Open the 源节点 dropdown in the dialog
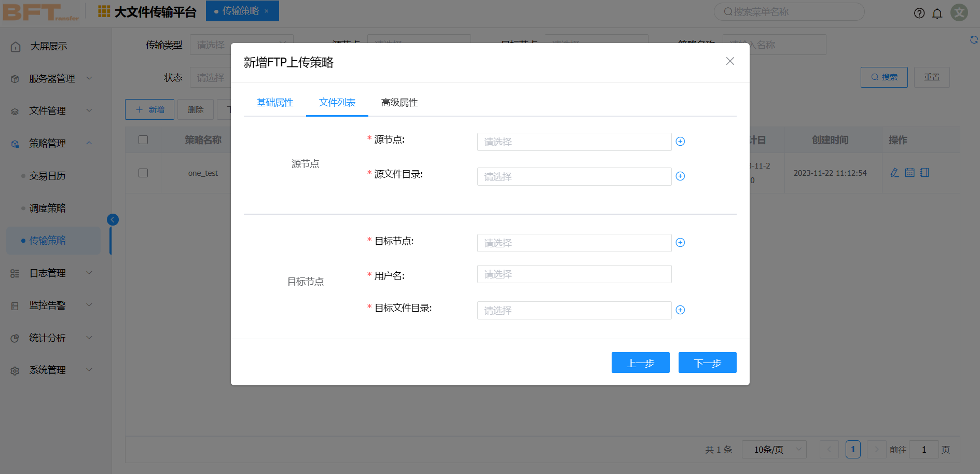Screen dimensions: 980x474 574,142
